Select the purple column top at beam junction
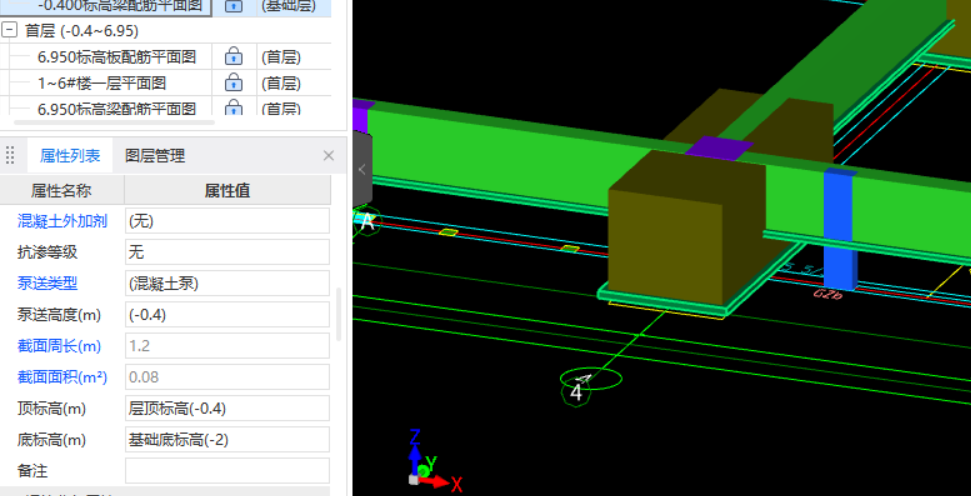The width and height of the screenshot is (971, 496). tap(718, 149)
